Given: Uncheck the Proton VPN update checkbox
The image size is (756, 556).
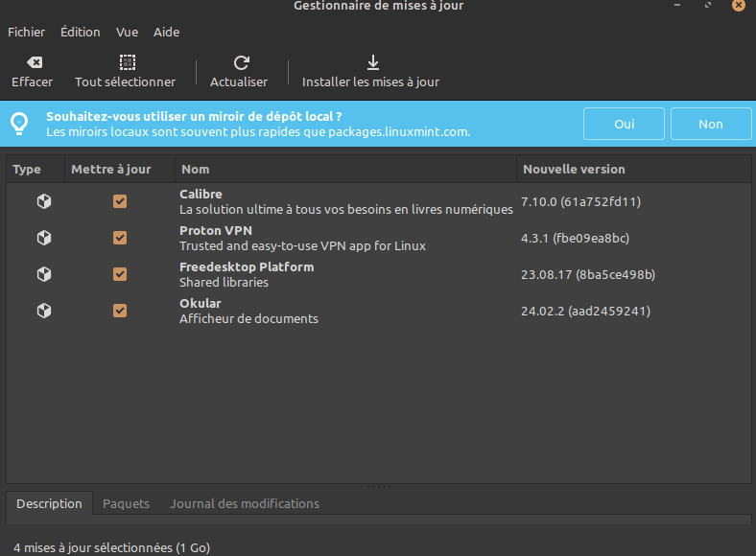Looking at the screenshot, I should [x=120, y=238].
